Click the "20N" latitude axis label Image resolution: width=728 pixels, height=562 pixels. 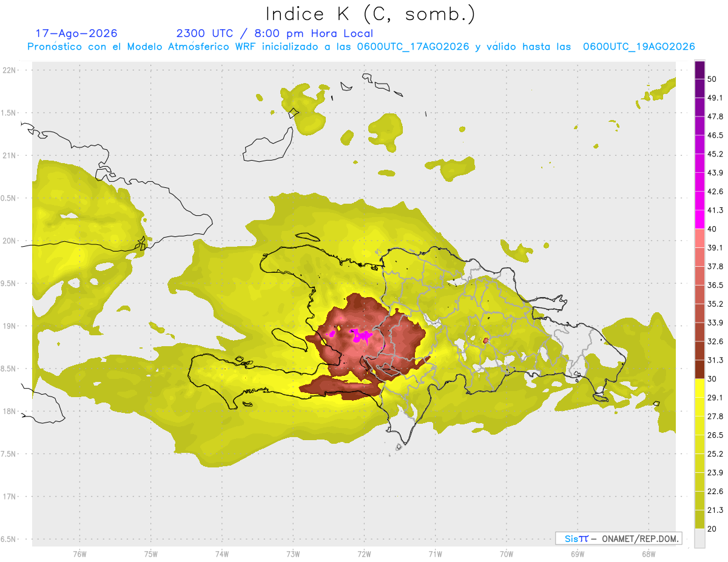[x=10, y=241]
